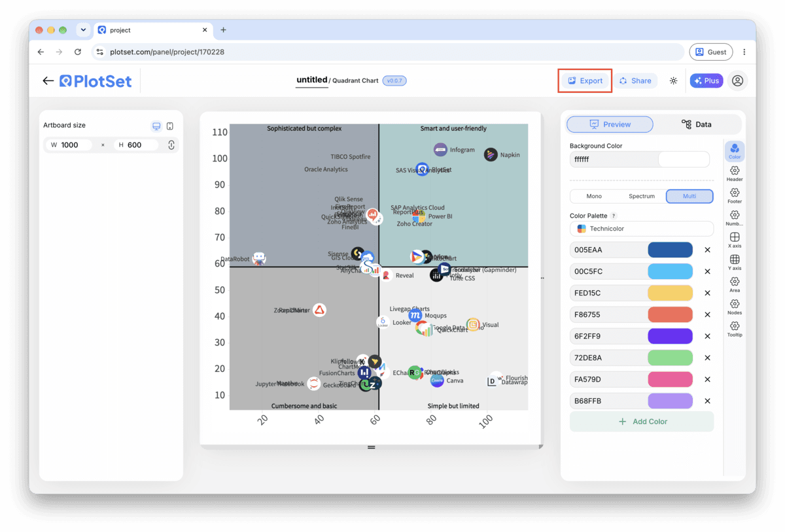This screenshot has height=532, width=785.
Task: Click the browser back arrow
Action: (41, 52)
